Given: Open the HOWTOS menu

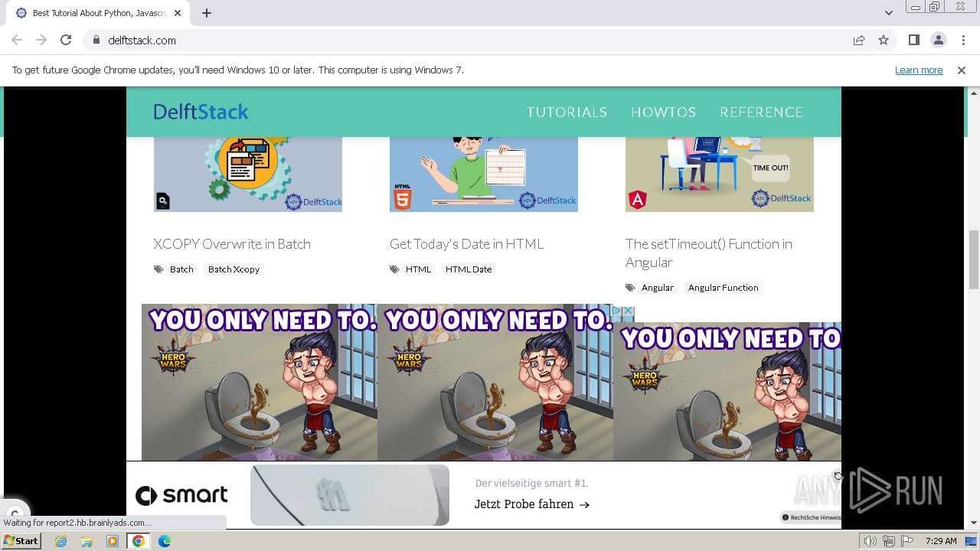Looking at the screenshot, I should point(663,112).
